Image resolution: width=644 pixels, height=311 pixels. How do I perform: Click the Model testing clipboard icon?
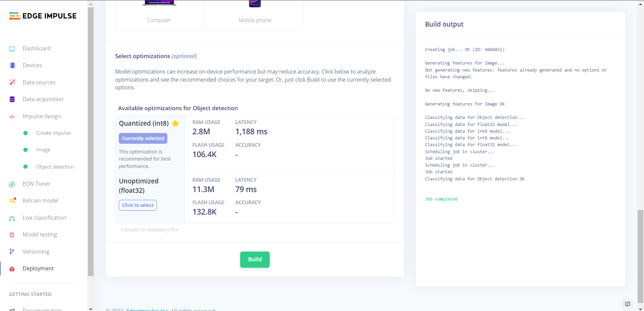click(12, 235)
